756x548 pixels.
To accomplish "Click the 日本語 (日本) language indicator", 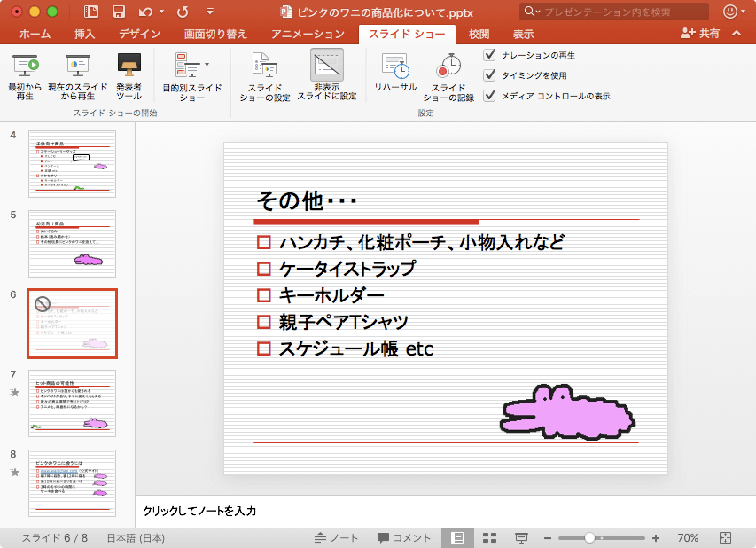I will tap(136, 538).
